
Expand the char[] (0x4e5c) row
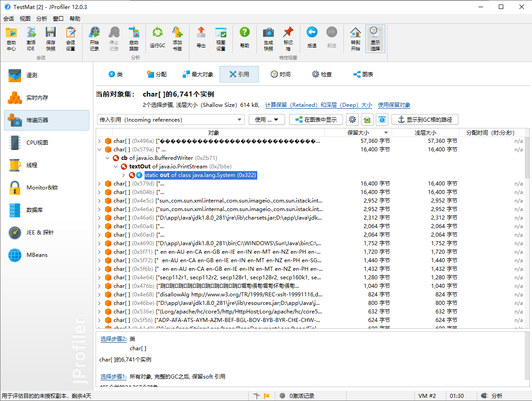point(99,201)
